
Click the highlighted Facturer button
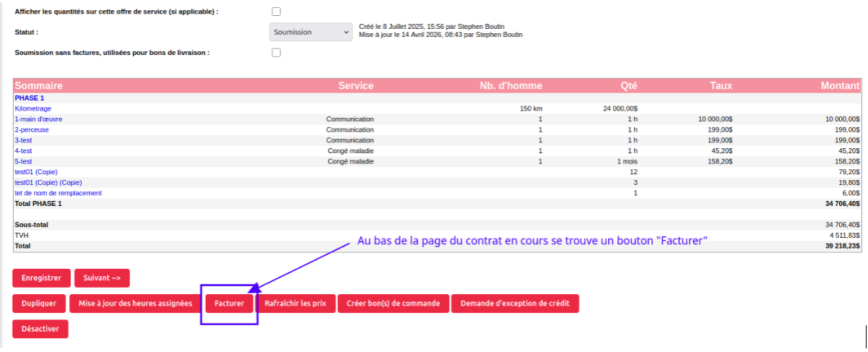[230, 304]
